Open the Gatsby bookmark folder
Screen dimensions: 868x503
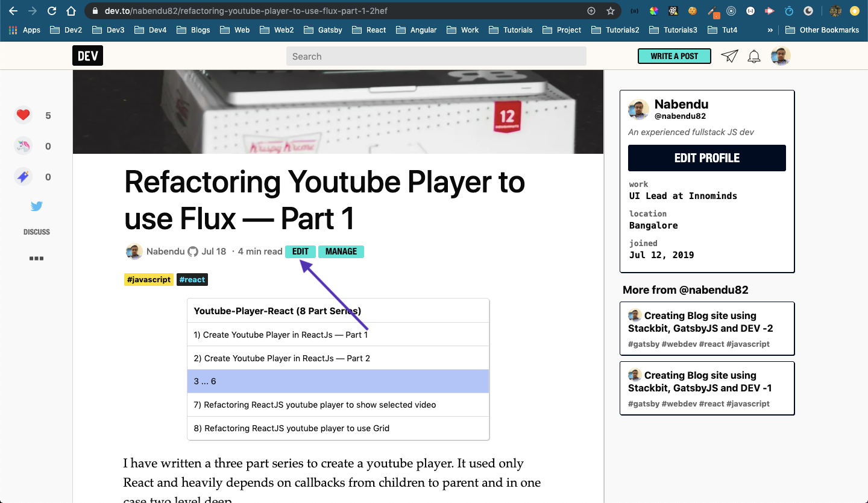(322, 30)
